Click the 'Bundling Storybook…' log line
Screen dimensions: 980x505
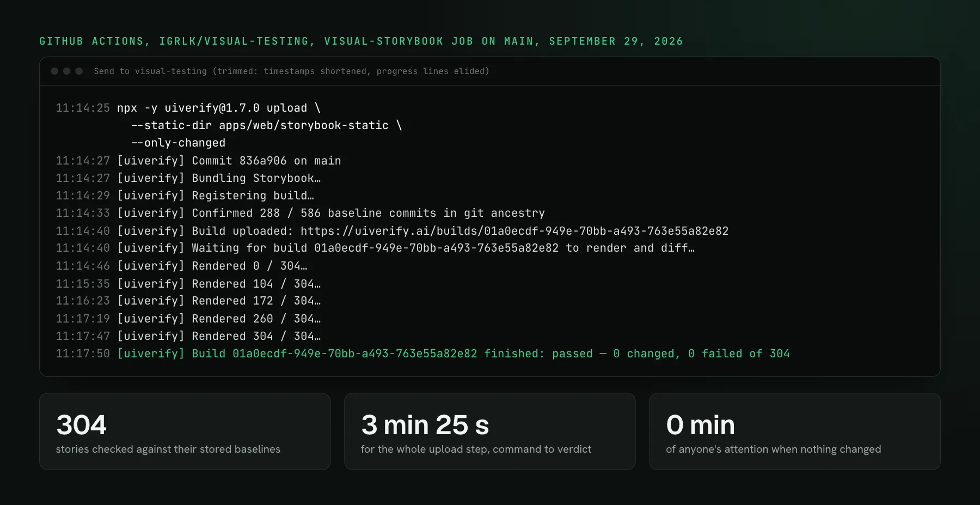click(219, 178)
